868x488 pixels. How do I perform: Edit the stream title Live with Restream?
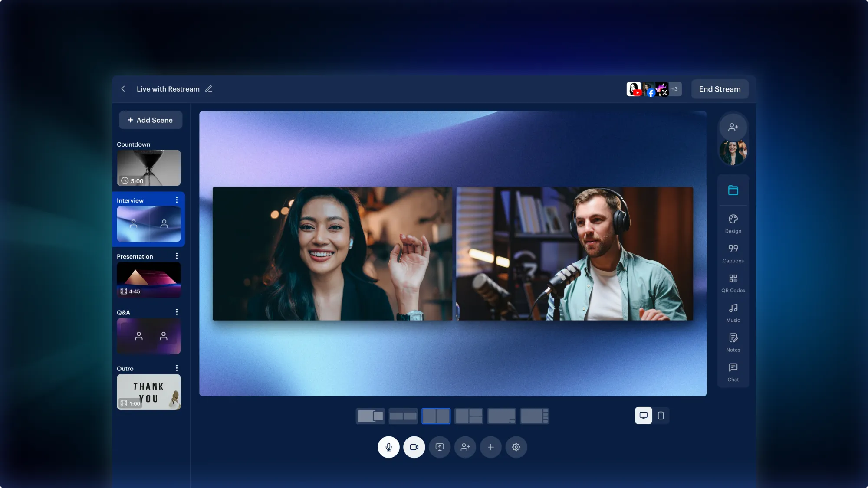tap(208, 88)
